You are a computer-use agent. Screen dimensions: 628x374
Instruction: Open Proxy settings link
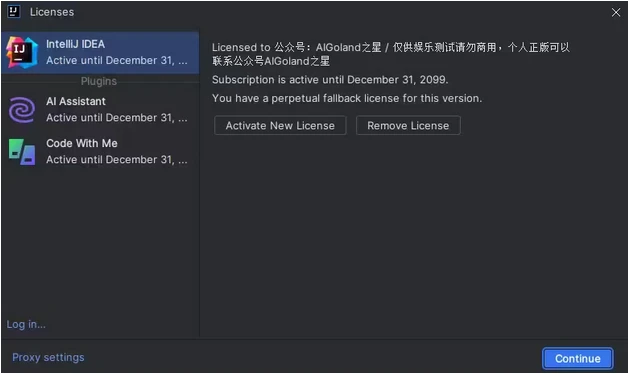(x=48, y=357)
